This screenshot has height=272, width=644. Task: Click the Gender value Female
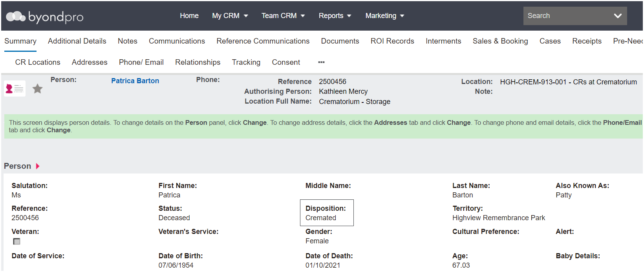tap(317, 241)
